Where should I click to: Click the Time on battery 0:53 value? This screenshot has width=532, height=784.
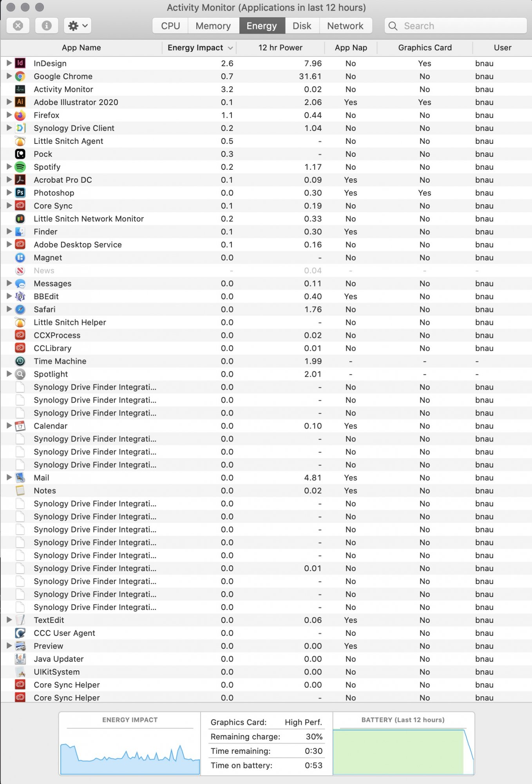pyautogui.click(x=313, y=765)
